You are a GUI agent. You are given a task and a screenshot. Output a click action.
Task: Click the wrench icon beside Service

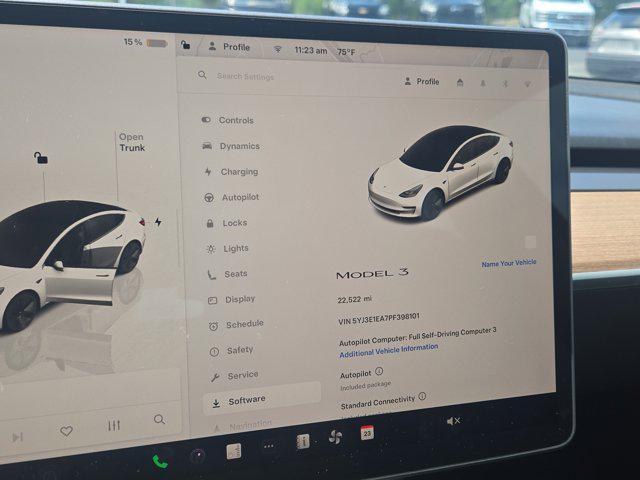click(215, 377)
